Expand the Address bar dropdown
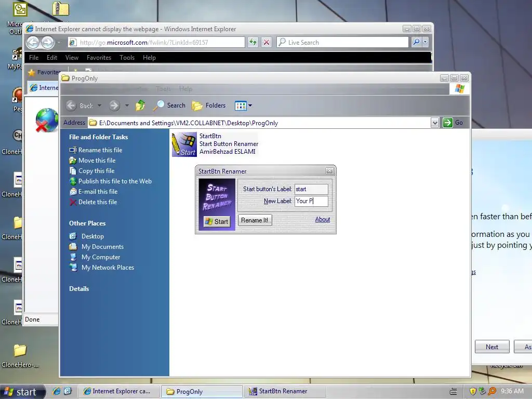 coord(435,123)
